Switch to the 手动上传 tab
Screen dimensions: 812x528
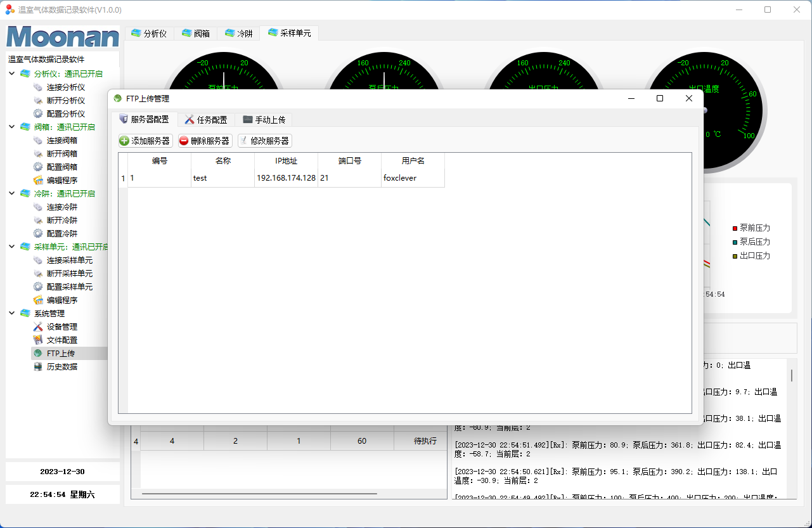click(264, 119)
